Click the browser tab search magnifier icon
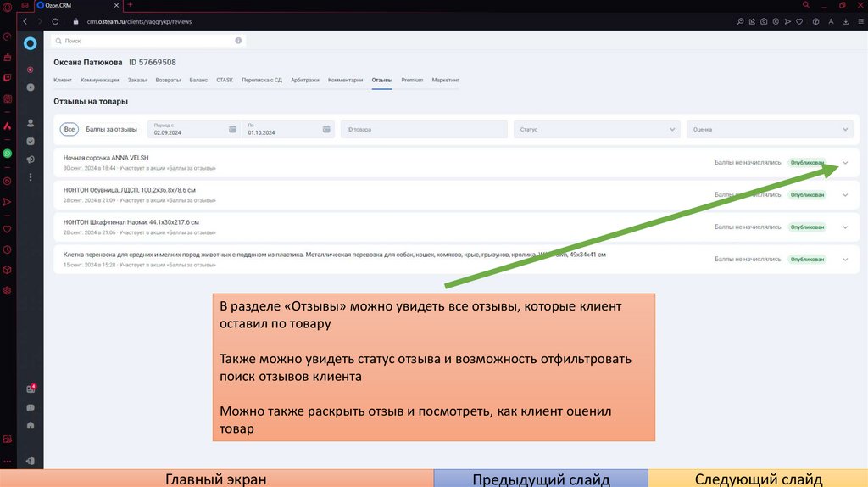Image resolution: width=868 pixels, height=487 pixels. [806, 5]
